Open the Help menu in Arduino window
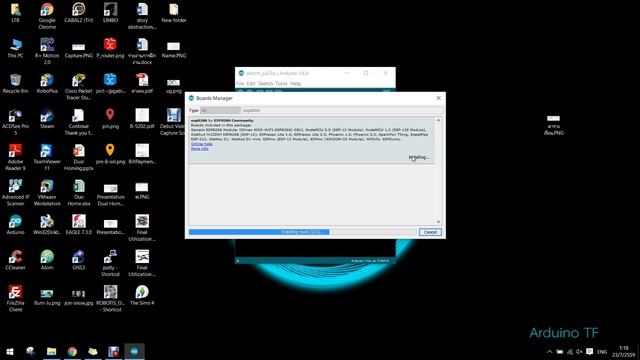The width and height of the screenshot is (640, 360). tap(296, 83)
